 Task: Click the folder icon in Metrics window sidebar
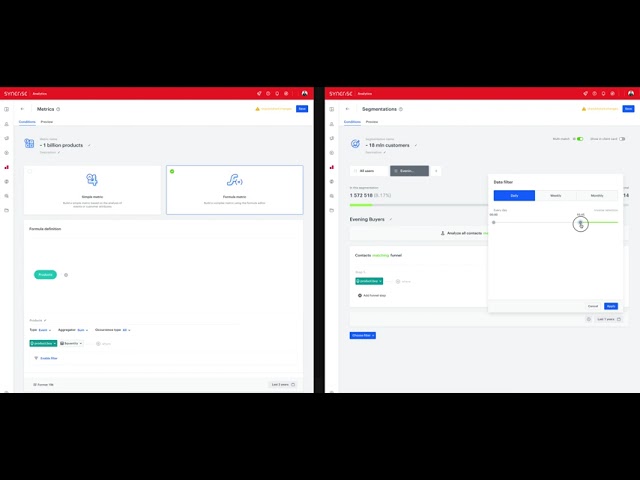[x=7, y=210]
